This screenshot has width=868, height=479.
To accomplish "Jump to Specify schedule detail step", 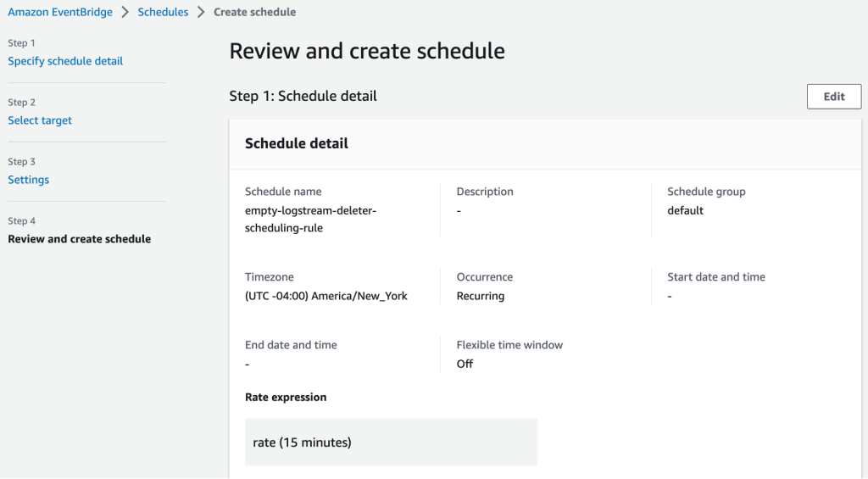I will click(x=65, y=61).
